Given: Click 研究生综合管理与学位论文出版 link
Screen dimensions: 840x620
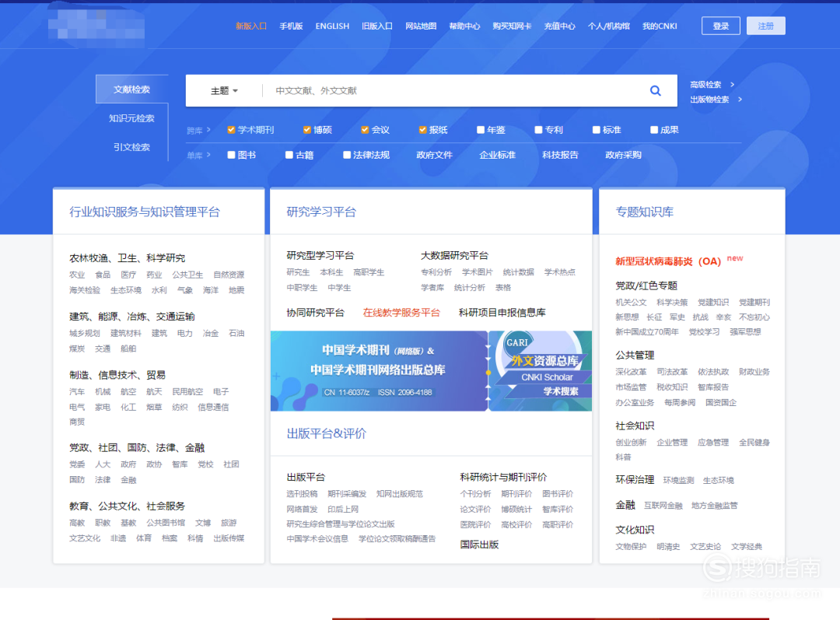Looking at the screenshot, I should pyautogui.click(x=341, y=524).
